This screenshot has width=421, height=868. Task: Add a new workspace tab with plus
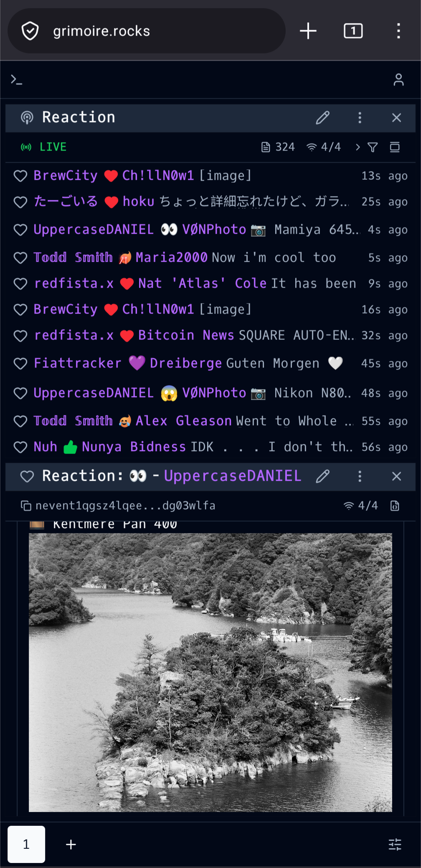pyautogui.click(x=71, y=845)
